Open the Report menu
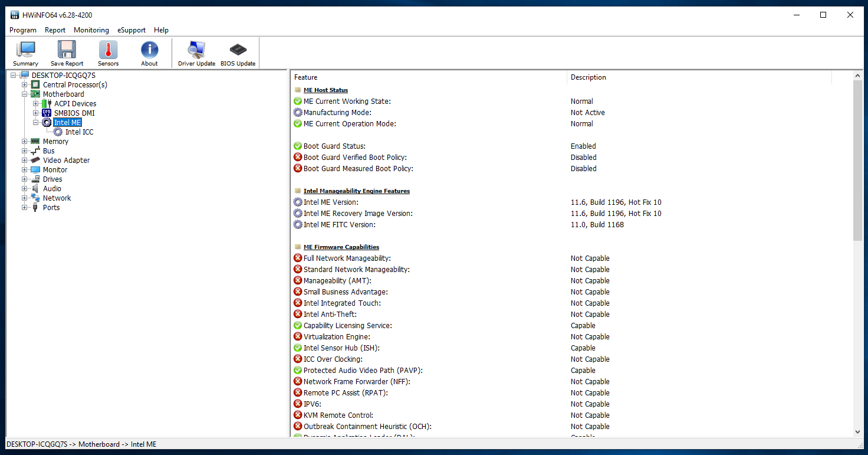The image size is (868, 455). [x=55, y=30]
